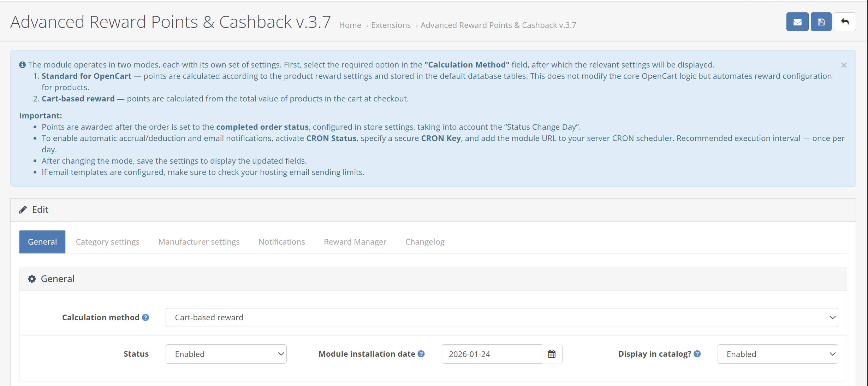This screenshot has height=386, width=868.
Task: Expand the Status dropdown
Action: 226,354
